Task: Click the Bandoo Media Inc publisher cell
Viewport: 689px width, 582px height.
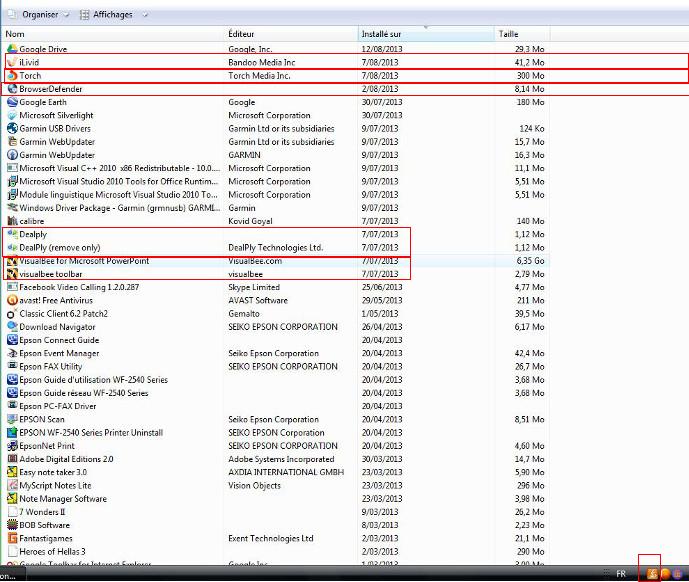Action: point(262,62)
